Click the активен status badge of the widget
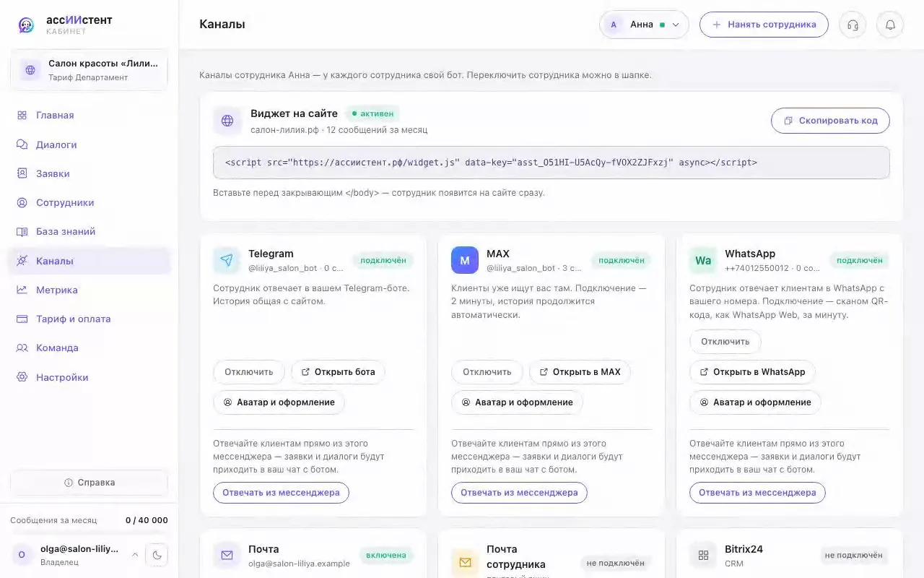 tap(372, 113)
